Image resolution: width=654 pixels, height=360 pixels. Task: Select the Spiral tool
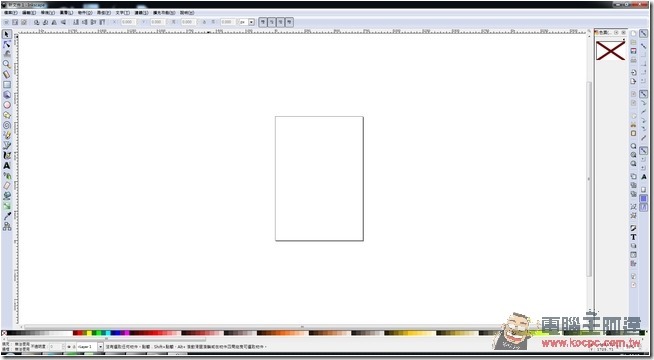tap(7, 125)
